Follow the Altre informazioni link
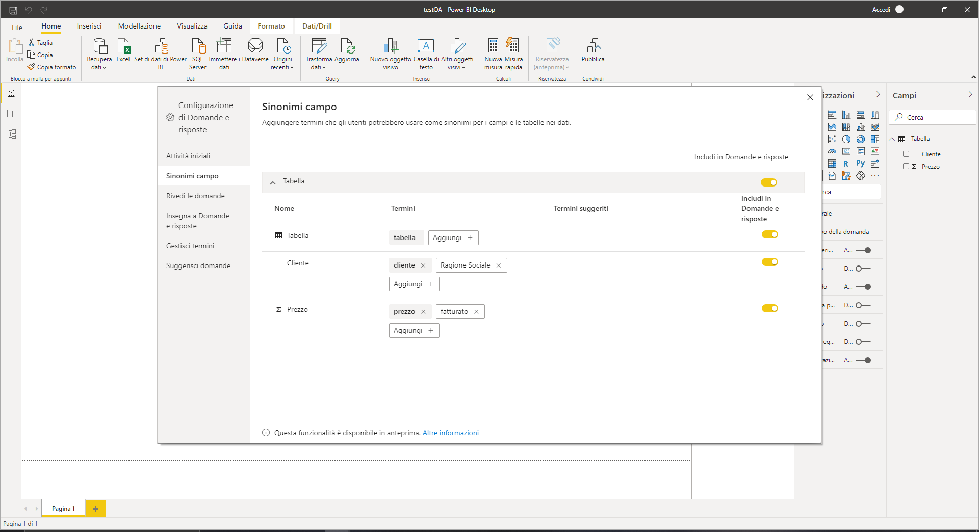980x532 pixels. 451,433
